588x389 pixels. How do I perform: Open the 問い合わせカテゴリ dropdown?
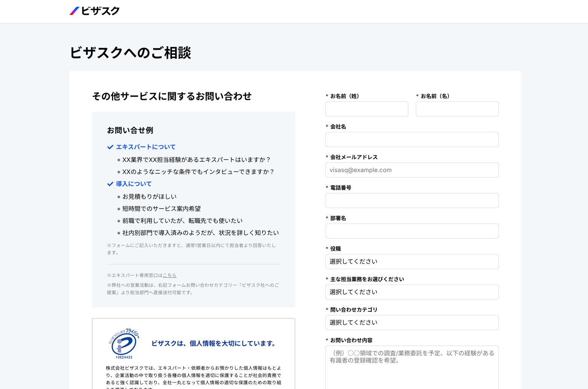(x=412, y=323)
